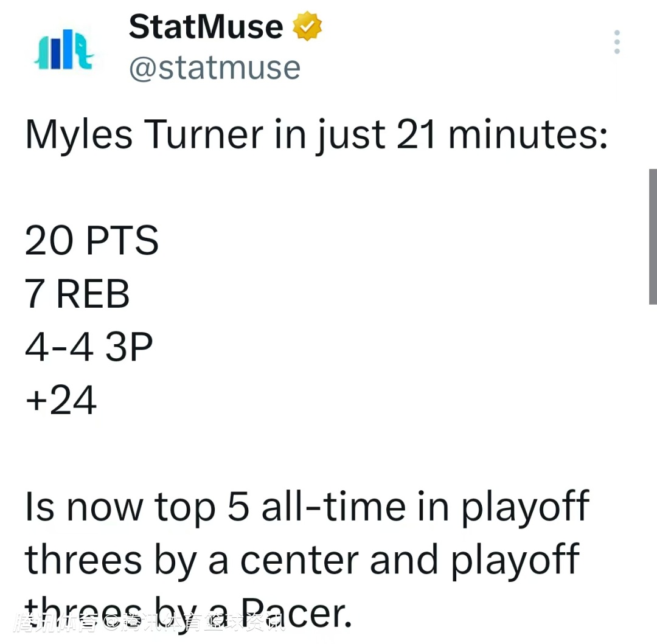Click the 'Is now top 5' text
The height and width of the screenshot is (644, 657).
coord(137,508)
